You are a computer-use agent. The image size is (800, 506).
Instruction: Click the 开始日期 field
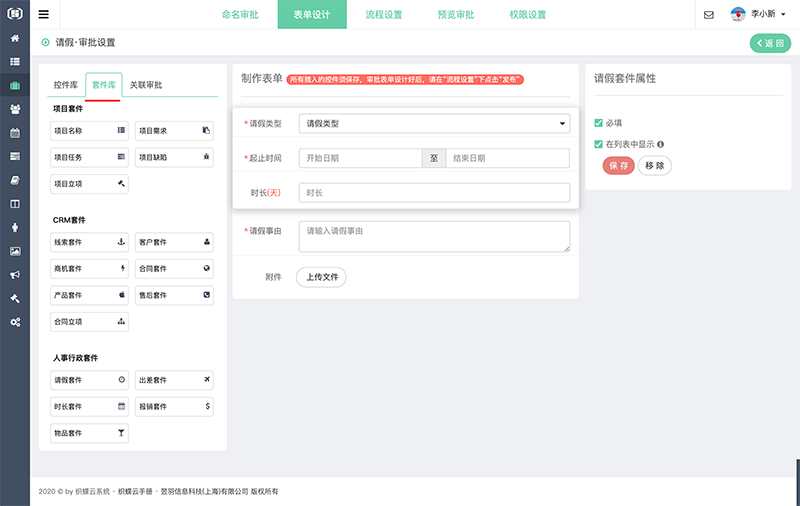[x=361, y=158]
